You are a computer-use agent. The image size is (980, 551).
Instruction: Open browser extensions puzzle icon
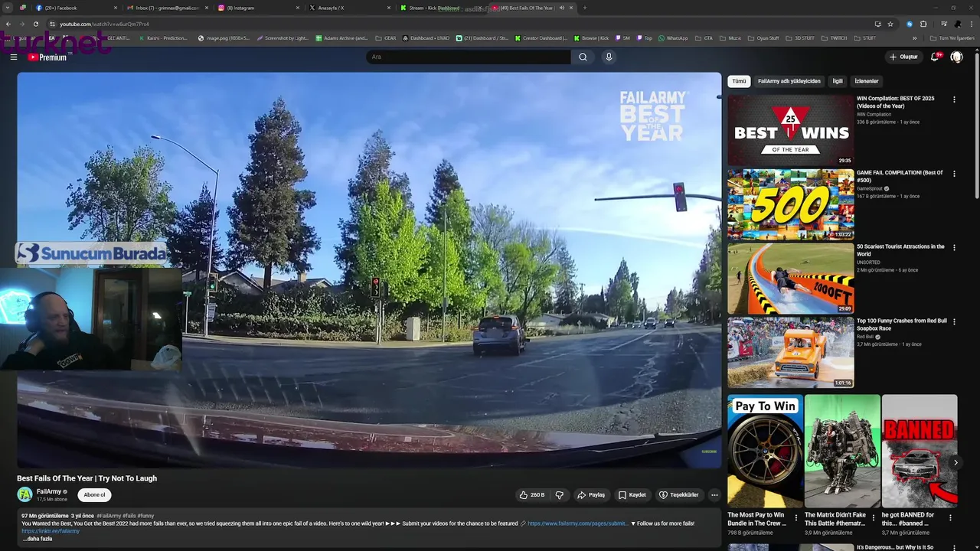point(923,24)
